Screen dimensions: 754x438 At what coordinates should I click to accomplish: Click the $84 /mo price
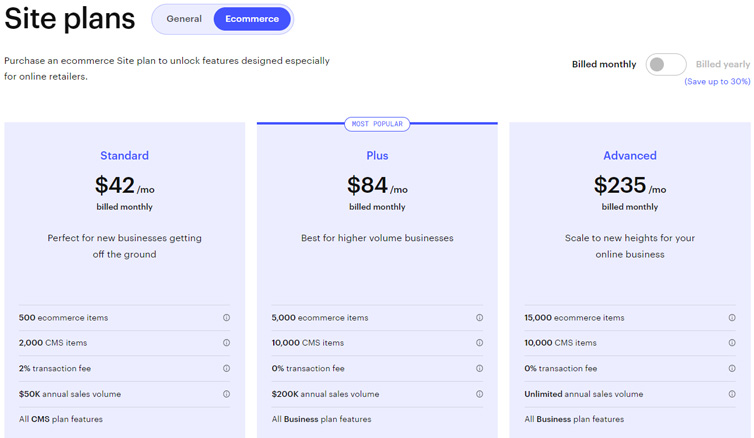(377, 186)
